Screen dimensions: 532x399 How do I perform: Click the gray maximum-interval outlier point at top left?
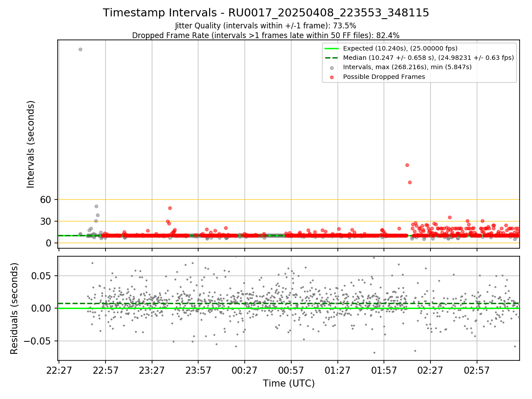(x=80, y=49)
